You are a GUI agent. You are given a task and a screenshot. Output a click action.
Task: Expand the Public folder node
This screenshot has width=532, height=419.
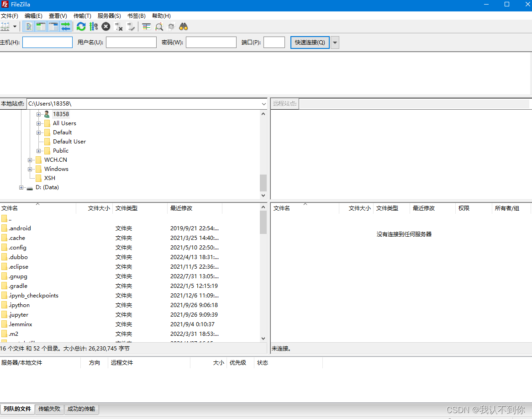coord(38,151)
